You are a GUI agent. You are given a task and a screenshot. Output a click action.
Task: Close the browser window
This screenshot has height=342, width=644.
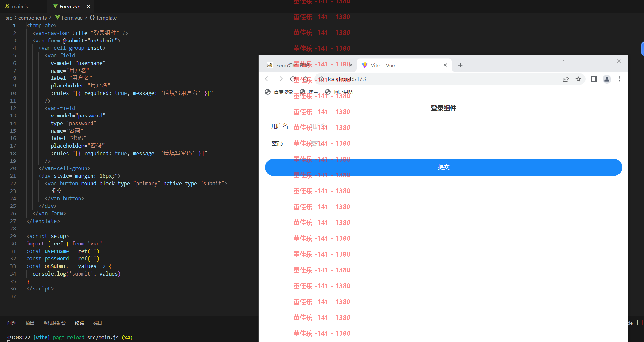(x=619, y=61)
